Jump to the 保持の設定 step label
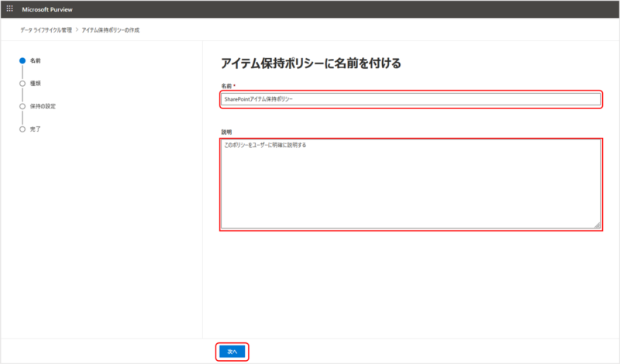The image size is (620, 364). point(43,106)
